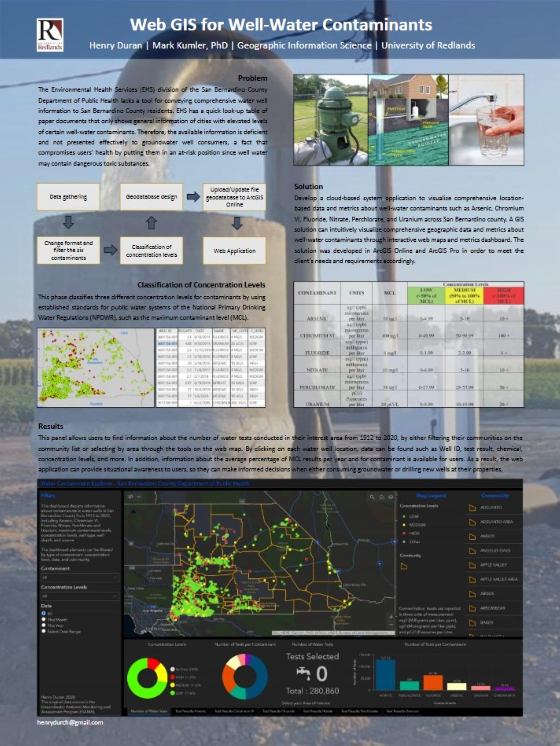Click the map zoom out minus button
The width and height of the screenshot is (560, 746).
(x=391, y=624)
